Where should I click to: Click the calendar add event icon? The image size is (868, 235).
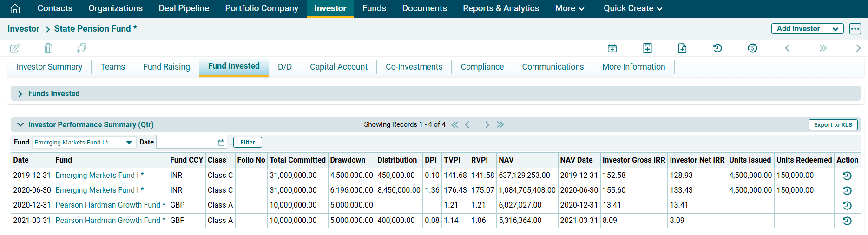(x=612, y=48)
